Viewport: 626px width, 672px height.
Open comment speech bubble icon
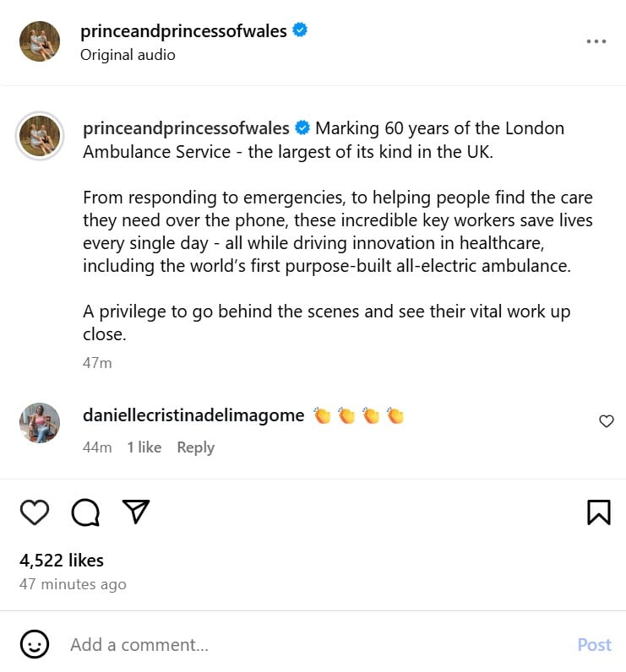[85, 512]
